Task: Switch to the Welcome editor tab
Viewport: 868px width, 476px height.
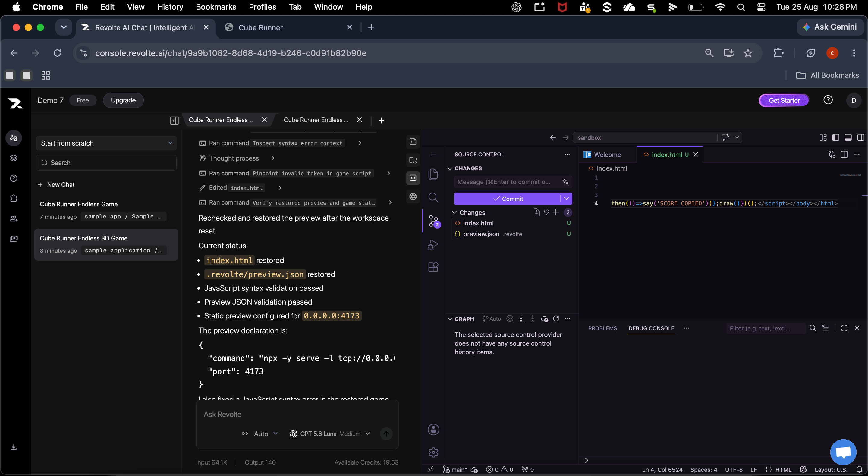Action: point(607,155)
